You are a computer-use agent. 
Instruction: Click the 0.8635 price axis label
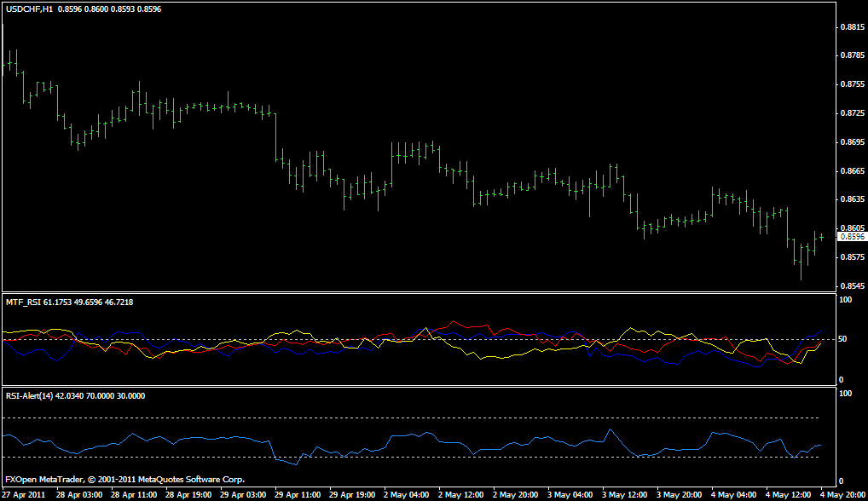tap(853, 199)
